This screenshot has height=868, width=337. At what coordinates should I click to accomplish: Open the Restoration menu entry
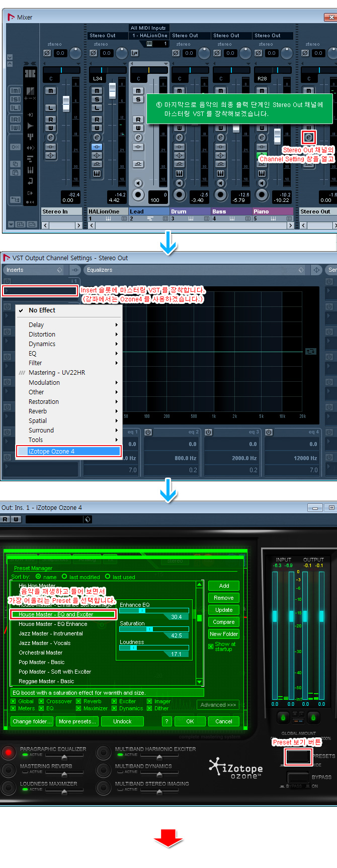coord(68,402)
